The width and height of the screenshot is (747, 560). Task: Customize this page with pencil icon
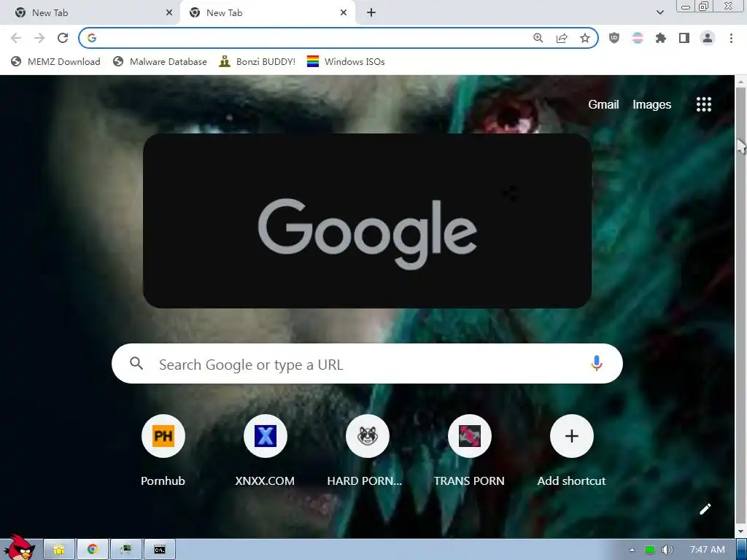click(x=705, y=509)
